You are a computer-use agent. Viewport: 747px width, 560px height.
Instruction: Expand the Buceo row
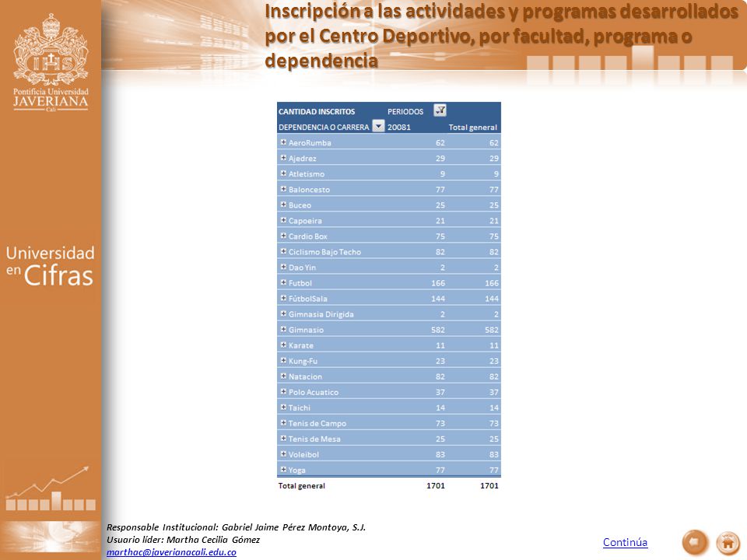point(283,205)
